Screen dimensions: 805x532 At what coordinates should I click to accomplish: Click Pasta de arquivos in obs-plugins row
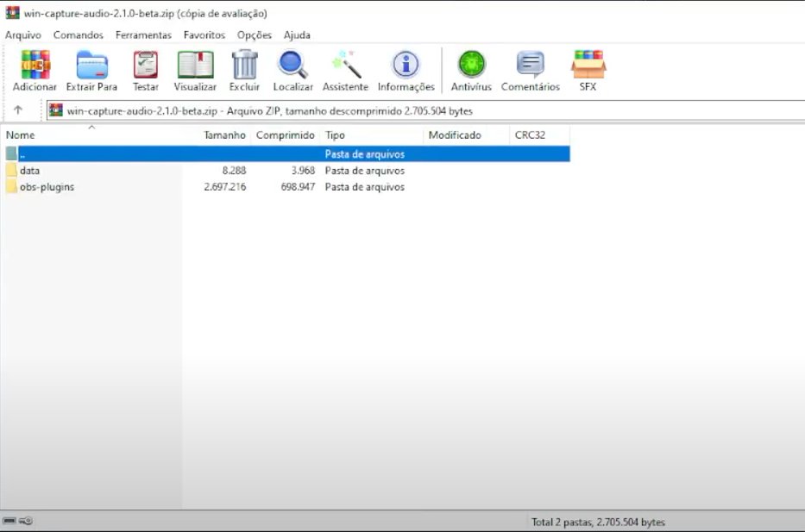tap(364, 187)
